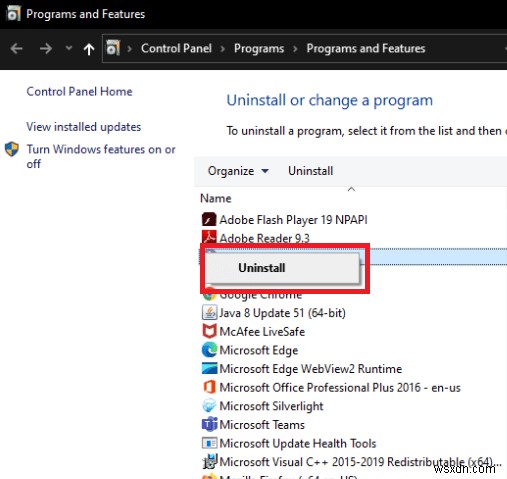This screenshot has height=479, width=507.
Task: Click Programs and Features breadcrumb segment
Action: [x=366, y=49]
